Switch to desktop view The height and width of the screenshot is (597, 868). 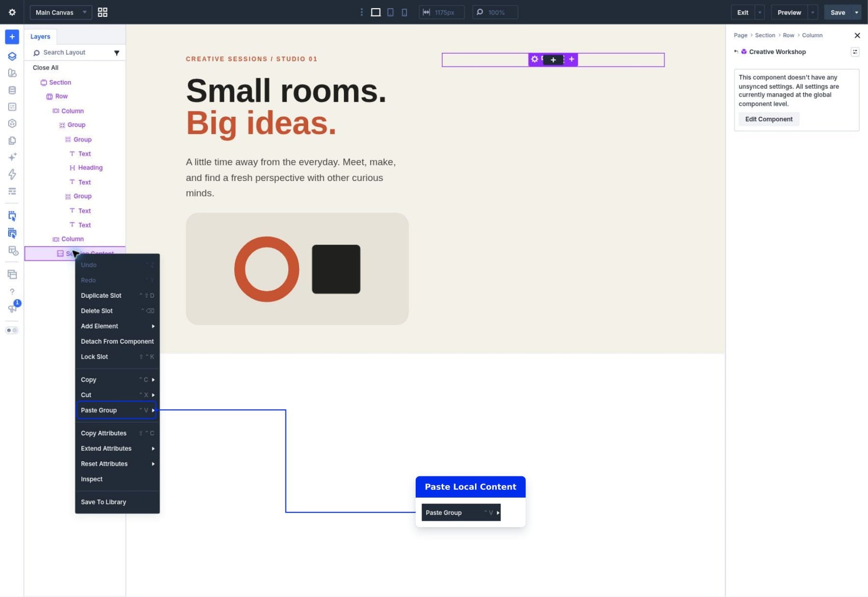click(x=376, y=12)
